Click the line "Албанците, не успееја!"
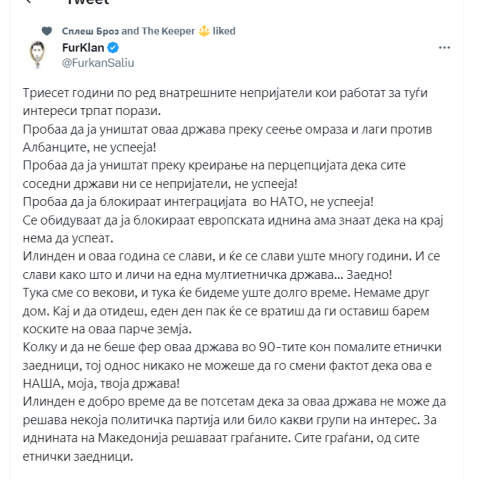480x480 pixels. [89, 147]
